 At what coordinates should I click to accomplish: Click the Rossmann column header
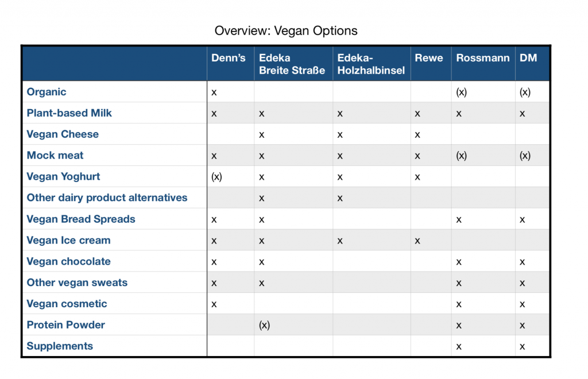482,58
